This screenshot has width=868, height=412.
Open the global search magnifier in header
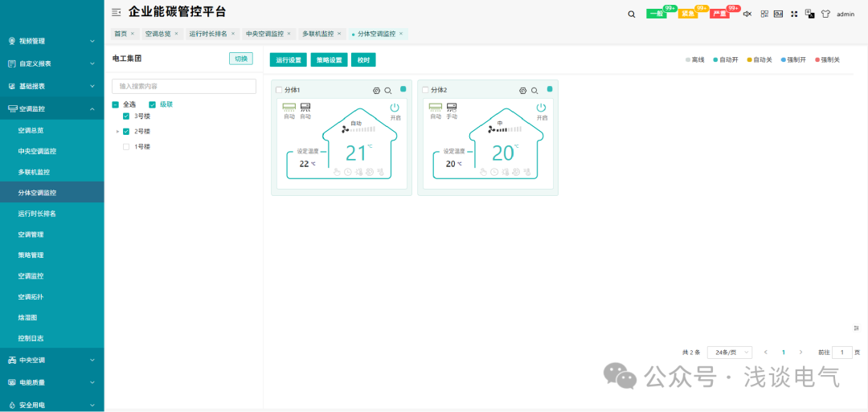tap(632, 14)
